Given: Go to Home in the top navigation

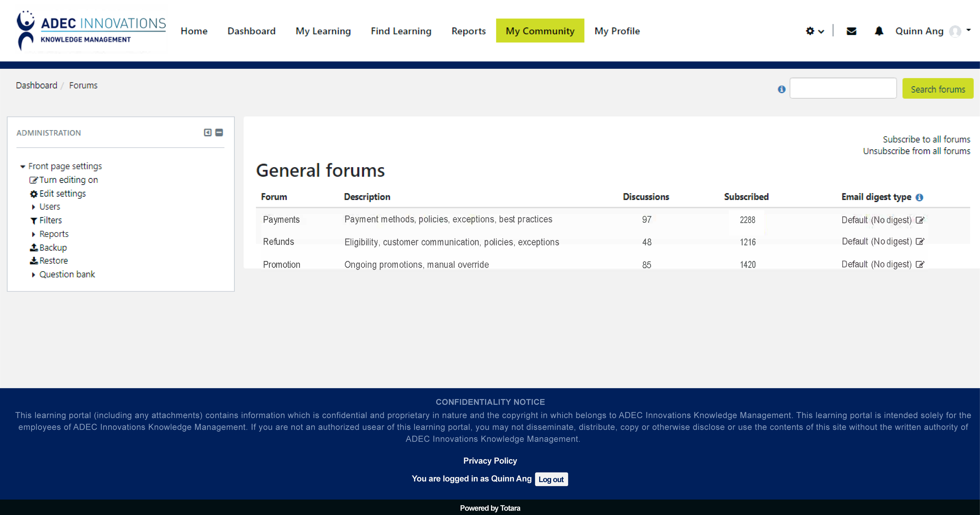Looking at the screenshot, I should [194, 31].
